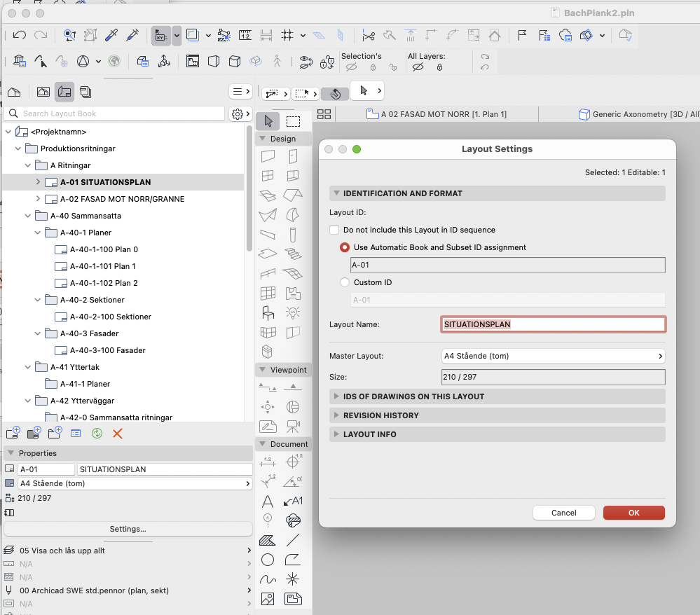
Task: Select the Marquee tool in toolbox
Action: click(x=293, y=121)
